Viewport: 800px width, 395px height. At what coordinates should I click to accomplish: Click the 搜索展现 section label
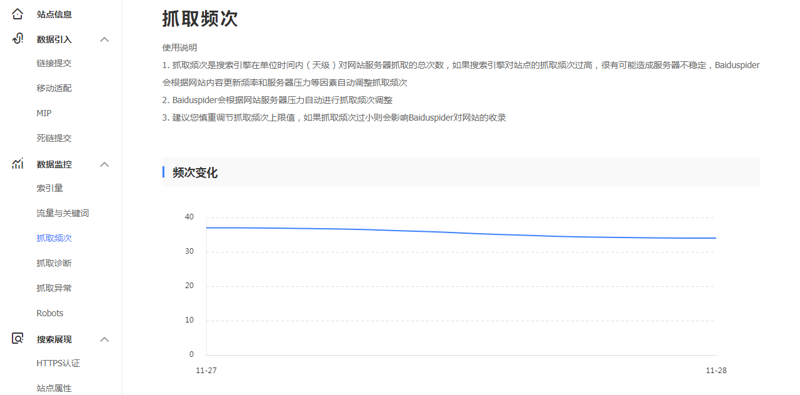click(x=54, y=339)
